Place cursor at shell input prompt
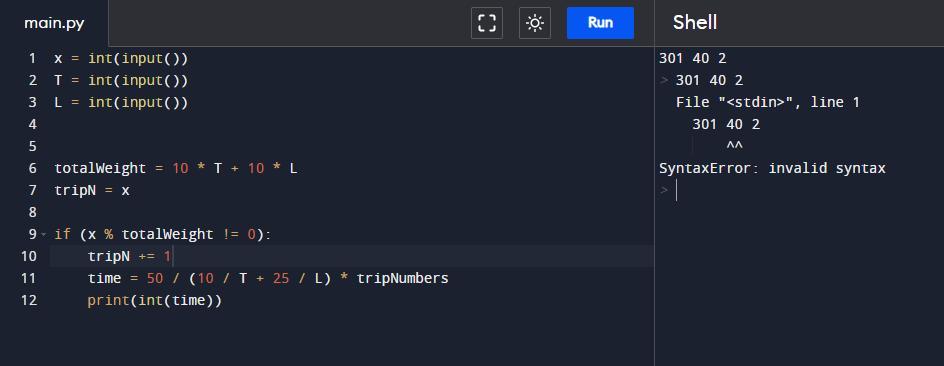The width and height of the screenshot is (944, 366). pos(677,190)
